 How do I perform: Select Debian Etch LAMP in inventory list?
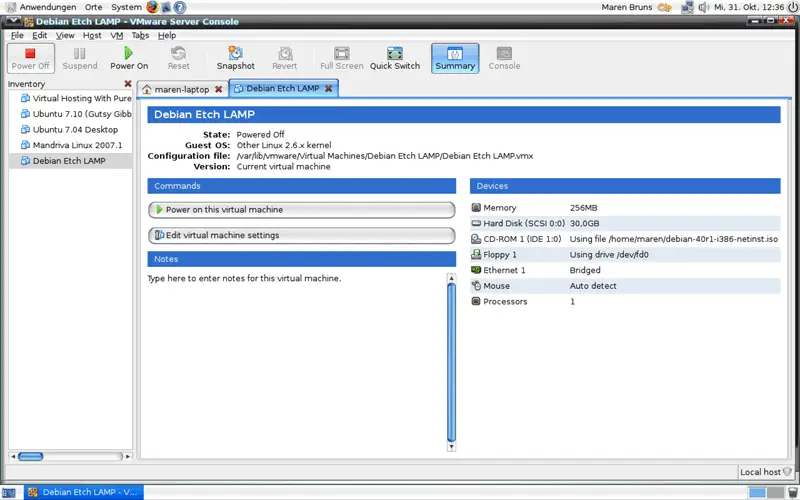tap(71, 161)
